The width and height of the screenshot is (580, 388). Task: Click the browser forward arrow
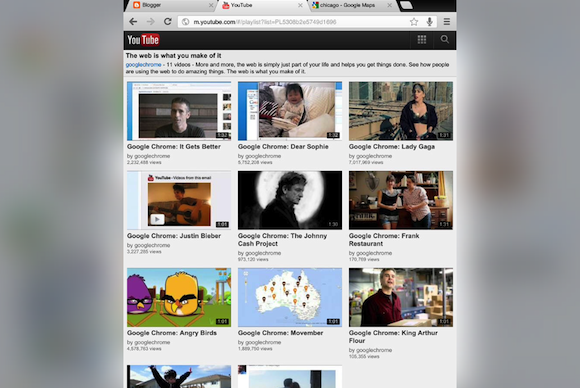coord(151,22)
